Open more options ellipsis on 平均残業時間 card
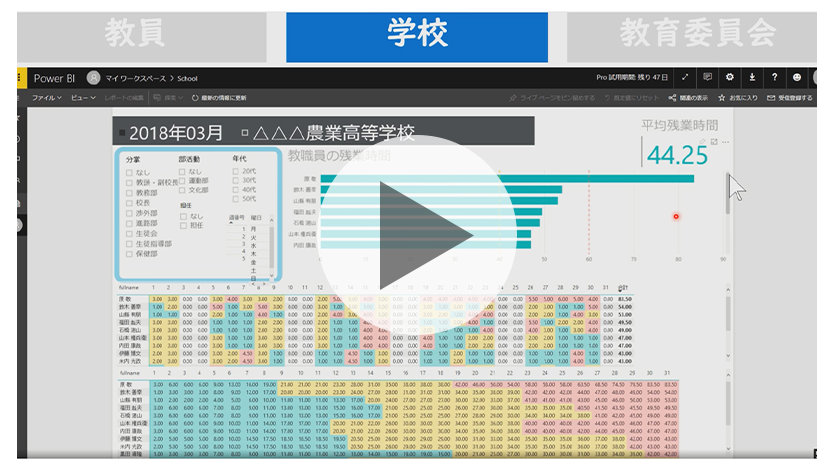This screenshot has width=834, height=470. pos(725,142)
